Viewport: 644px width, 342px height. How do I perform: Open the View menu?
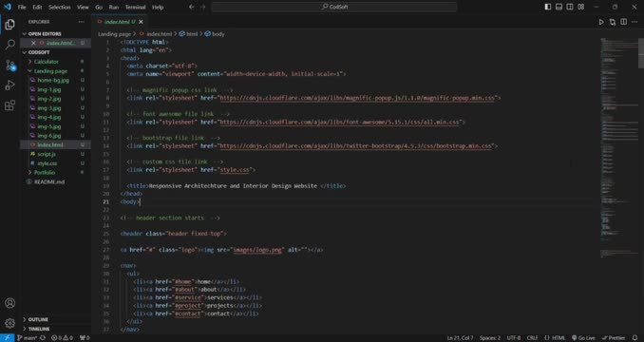83,7
